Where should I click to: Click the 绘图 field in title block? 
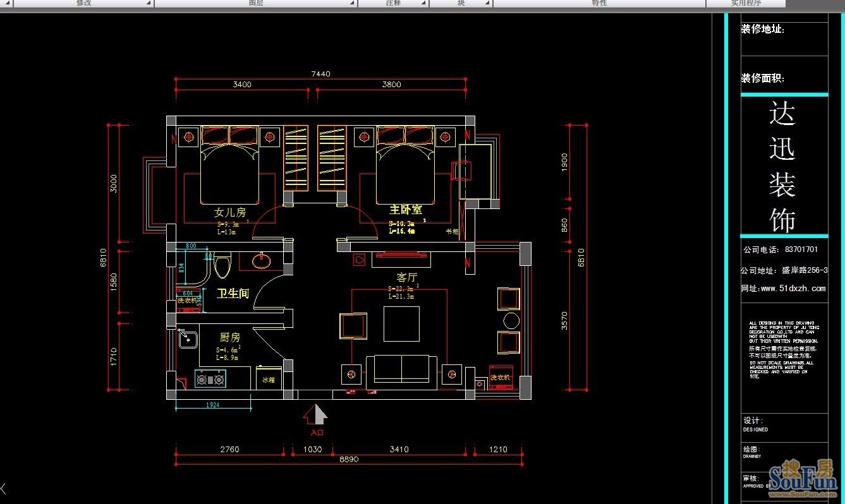pos(753,452)
